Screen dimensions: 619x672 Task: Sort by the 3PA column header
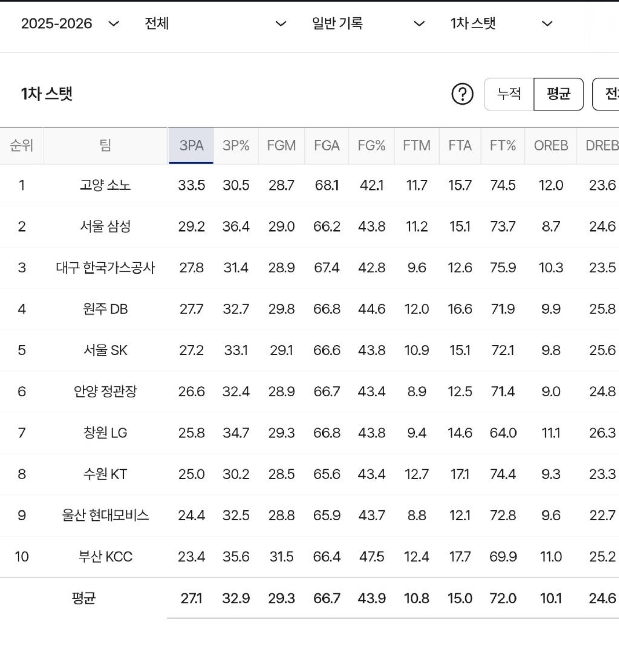[x=191, y=146]
